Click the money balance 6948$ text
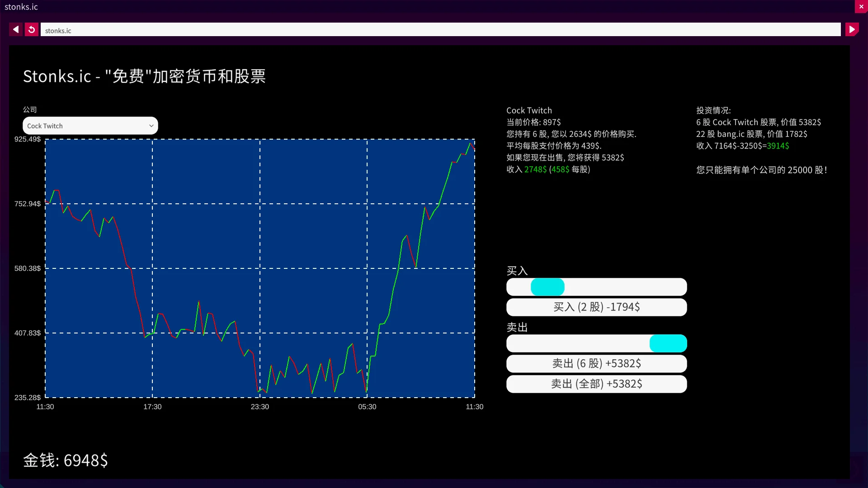 (x=66, y=460)
